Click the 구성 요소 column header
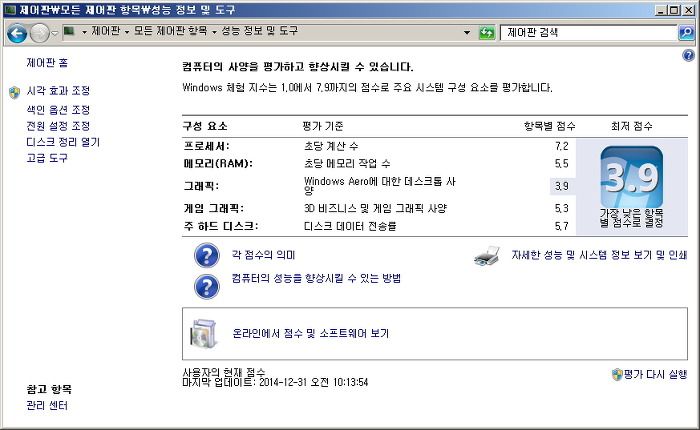Image resolution: width=700 pixels, height=430 pixels. (205, 126)
